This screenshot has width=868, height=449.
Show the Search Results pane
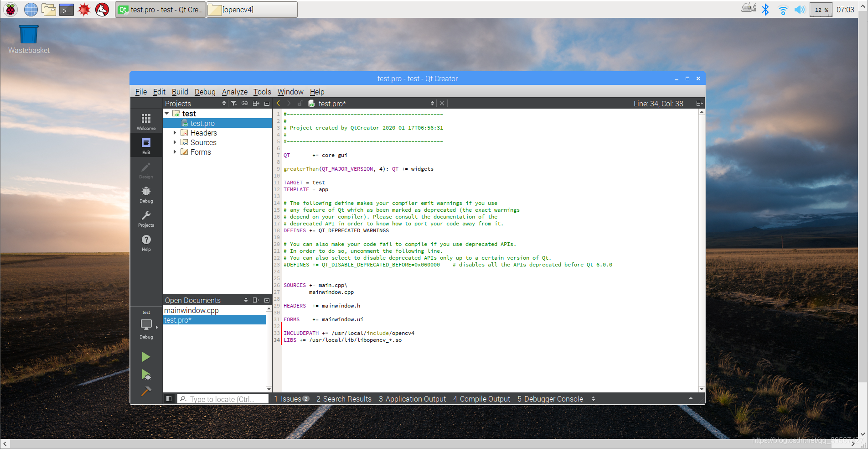344,399
